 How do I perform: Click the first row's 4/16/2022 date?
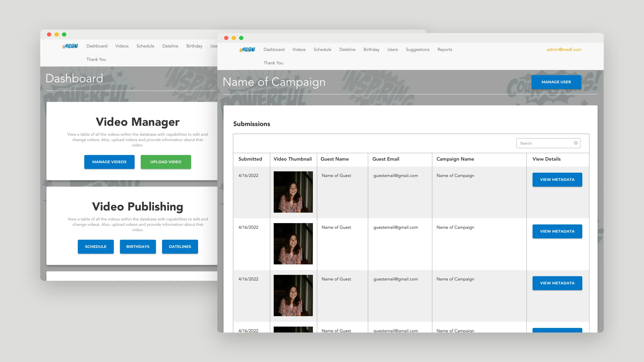pyautogui.click(x=248, y=176)
